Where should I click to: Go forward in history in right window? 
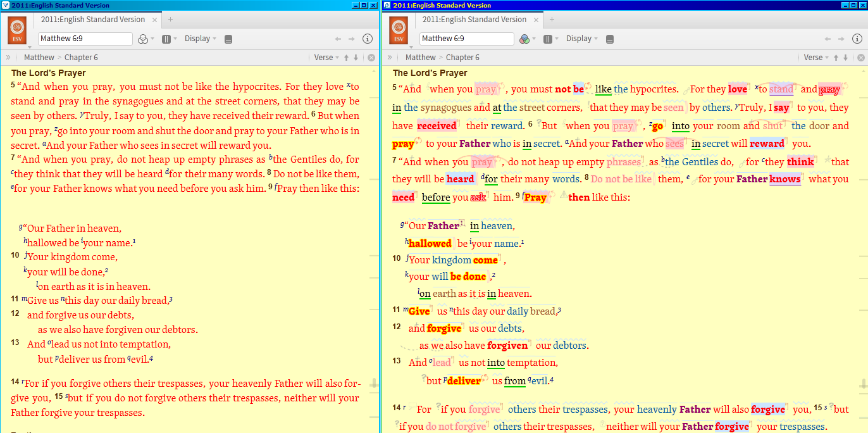click(x=840, y=39)
